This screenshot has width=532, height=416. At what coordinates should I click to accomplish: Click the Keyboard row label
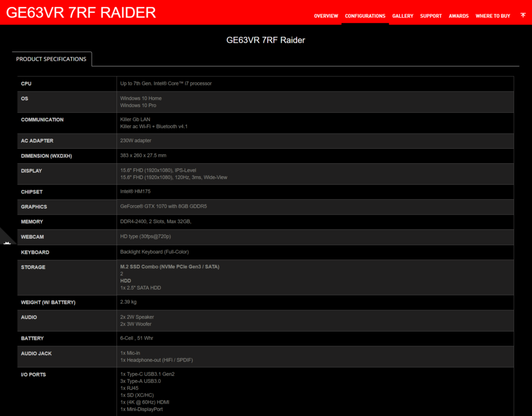(35, 252)
